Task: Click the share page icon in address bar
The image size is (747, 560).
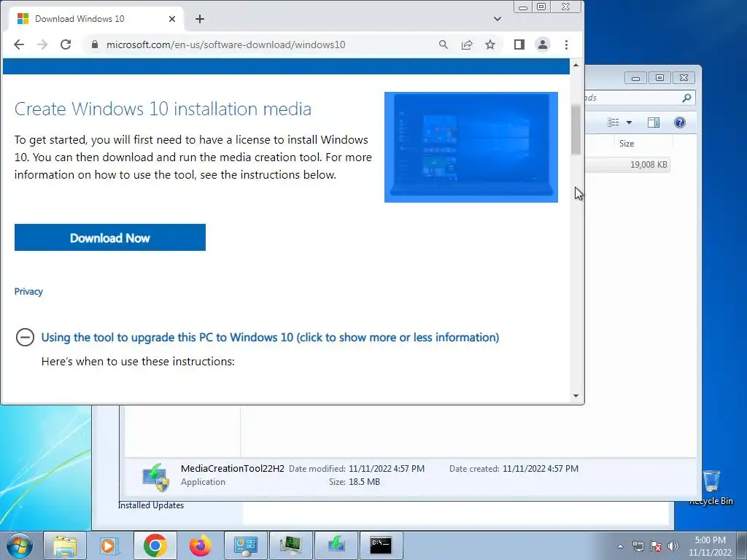Action: 467,44
